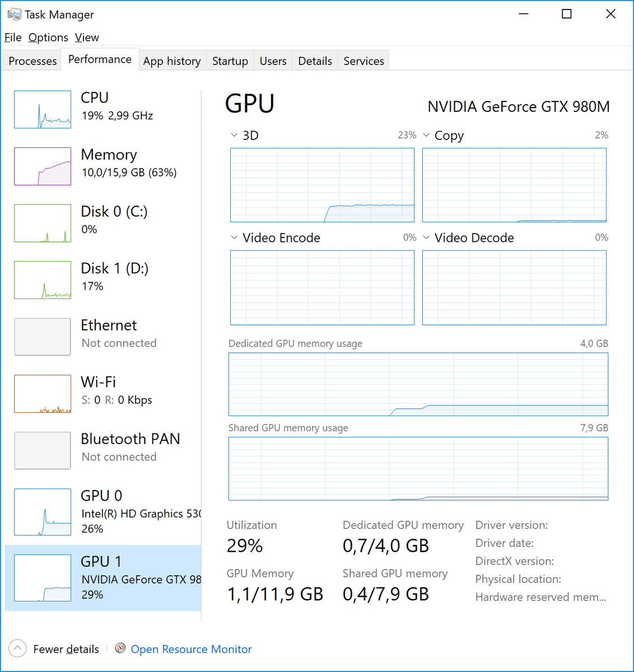Viewport: 634px width, 672px height.
Task: Click the Dedicated GPU memory usage graph
Action: [x=418, y=384]
